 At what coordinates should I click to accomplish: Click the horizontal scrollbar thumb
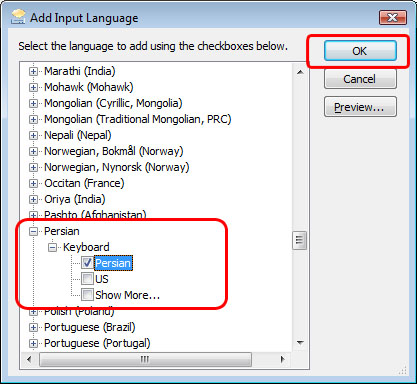145,359
